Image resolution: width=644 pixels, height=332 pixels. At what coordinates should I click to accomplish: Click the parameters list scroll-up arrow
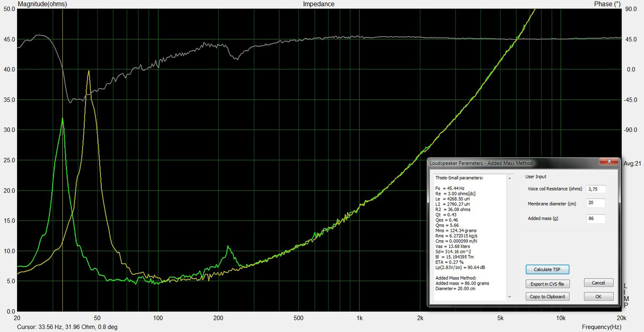[x=509, y=178]
